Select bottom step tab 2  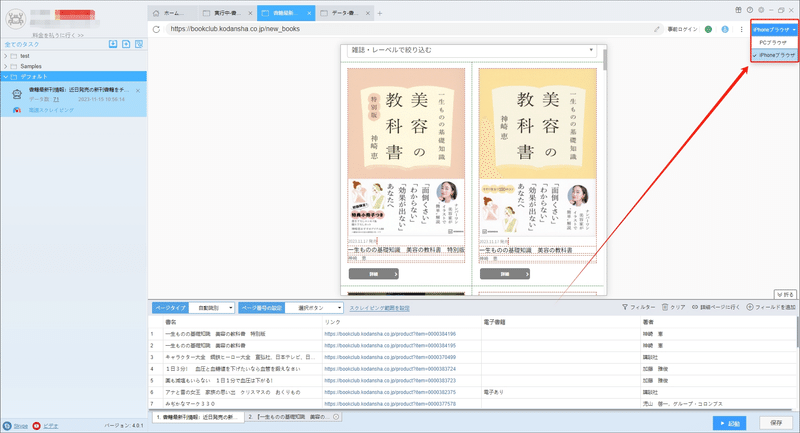click(x=292, y=417)
